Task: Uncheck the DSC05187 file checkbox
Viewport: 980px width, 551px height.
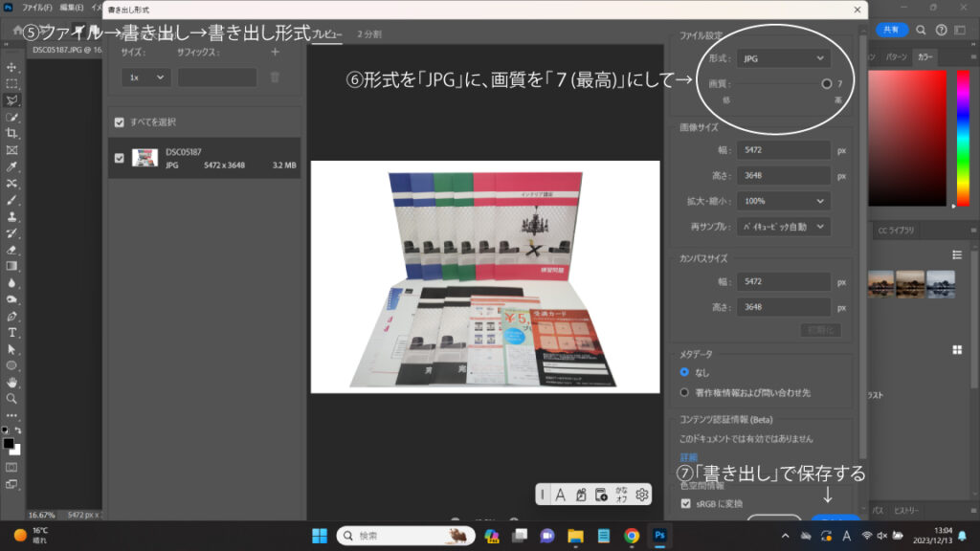Action: click(x=119, y=158)
